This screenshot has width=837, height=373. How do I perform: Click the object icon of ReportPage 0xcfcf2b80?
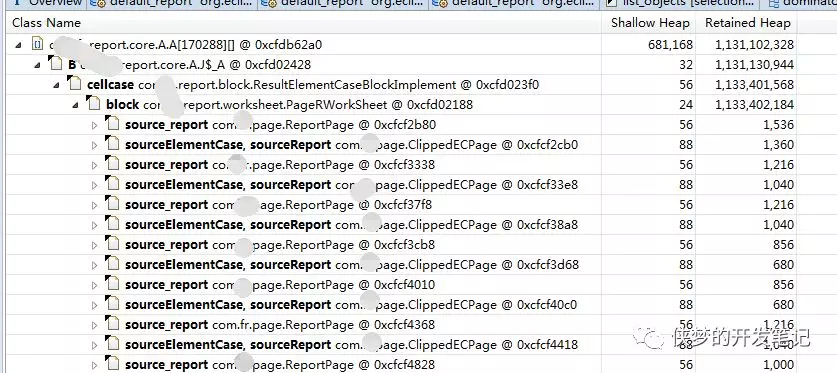pos(112,124)
